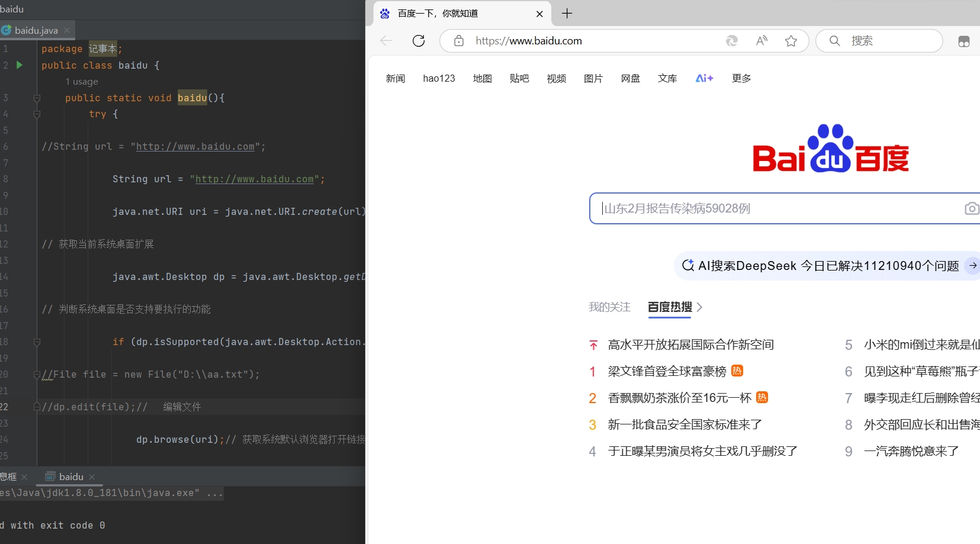Toggle fold marker on the //dp.edit(file) line
Screen dimensions: 980x544
(37, 407)
